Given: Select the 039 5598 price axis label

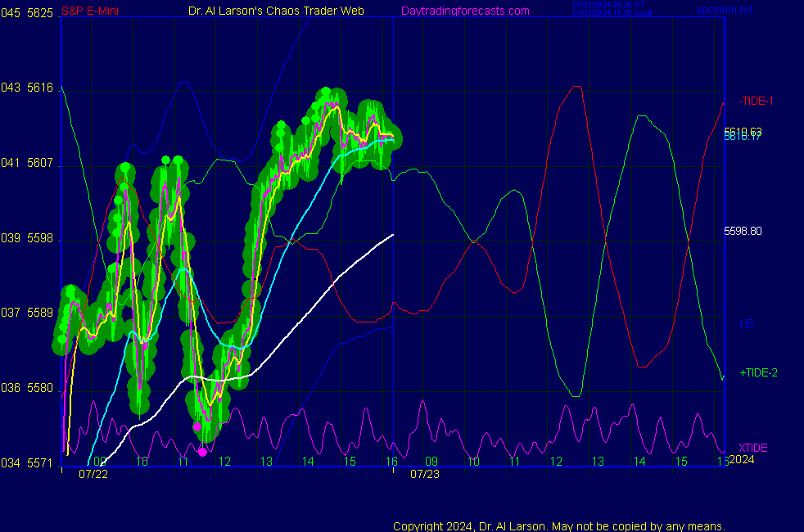Looking at the screenshot, I should click(27, 238).
